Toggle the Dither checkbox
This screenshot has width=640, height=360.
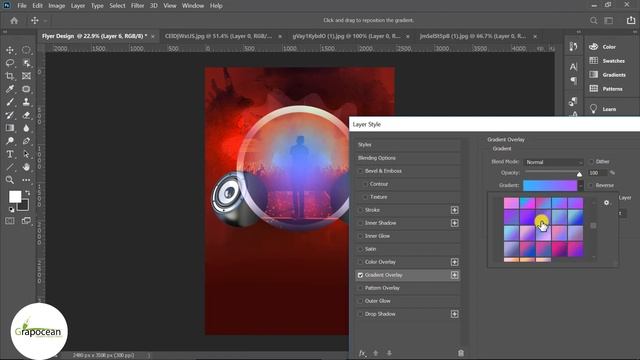pyautogui.click(x=591, y=162)
